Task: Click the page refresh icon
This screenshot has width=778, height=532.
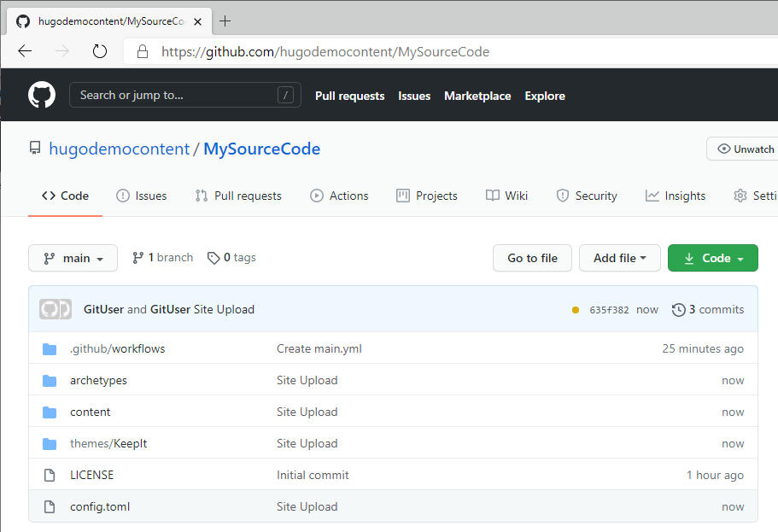Action: 99,50
